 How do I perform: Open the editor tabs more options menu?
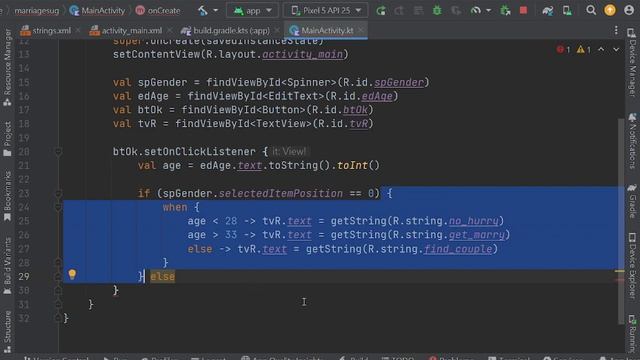(616, 30)
